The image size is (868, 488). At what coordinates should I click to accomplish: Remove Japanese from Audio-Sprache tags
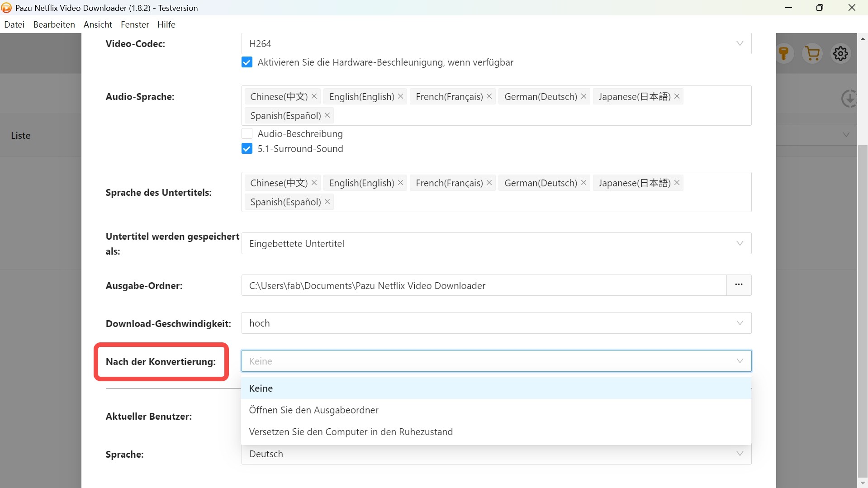pos(677,96)
